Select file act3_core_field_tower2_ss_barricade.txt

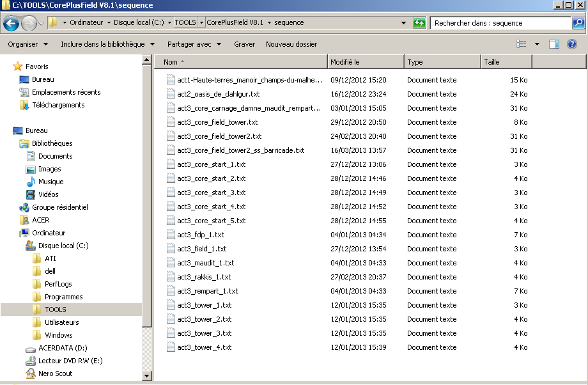[x=241, y=150]
